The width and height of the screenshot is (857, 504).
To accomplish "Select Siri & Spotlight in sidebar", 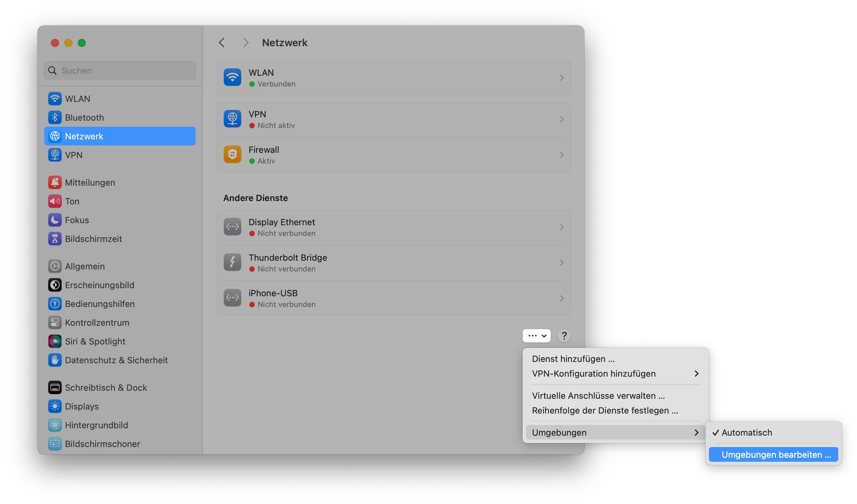I will point(95,341).
